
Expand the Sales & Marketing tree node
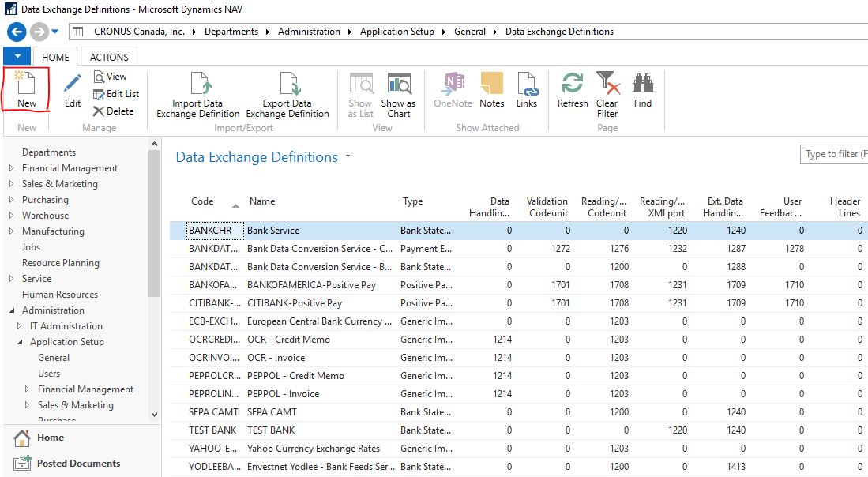(12, 184)
